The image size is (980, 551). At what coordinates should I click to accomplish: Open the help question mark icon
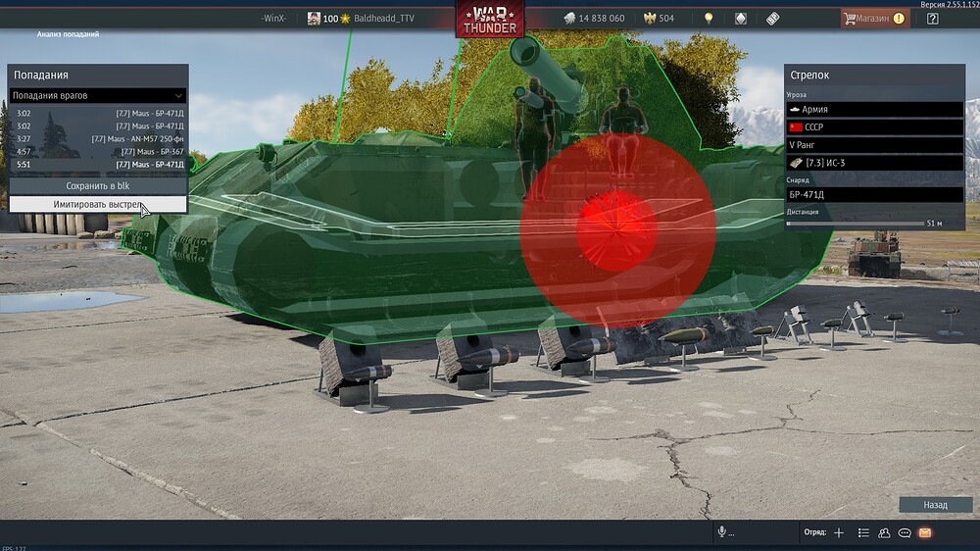933,18
